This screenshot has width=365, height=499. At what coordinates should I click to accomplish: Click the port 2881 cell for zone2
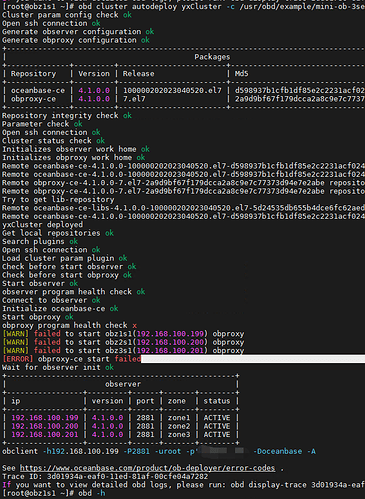(x=145, y=426)
